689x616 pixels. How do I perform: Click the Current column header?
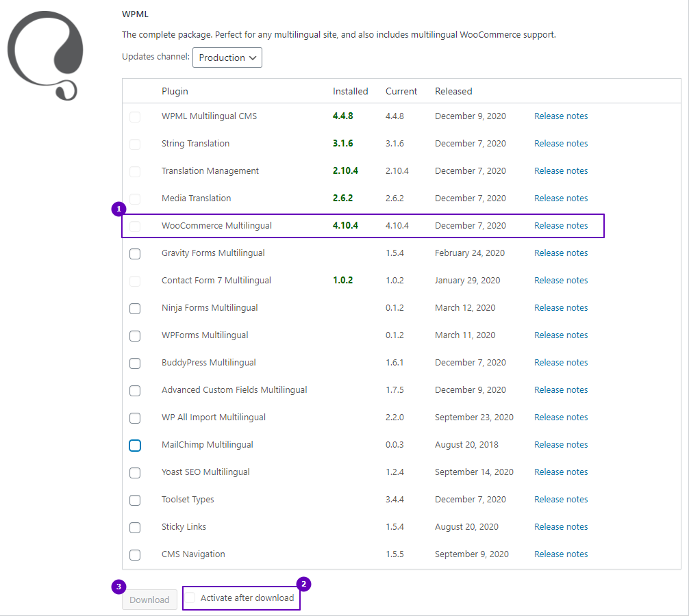[401, 91]
